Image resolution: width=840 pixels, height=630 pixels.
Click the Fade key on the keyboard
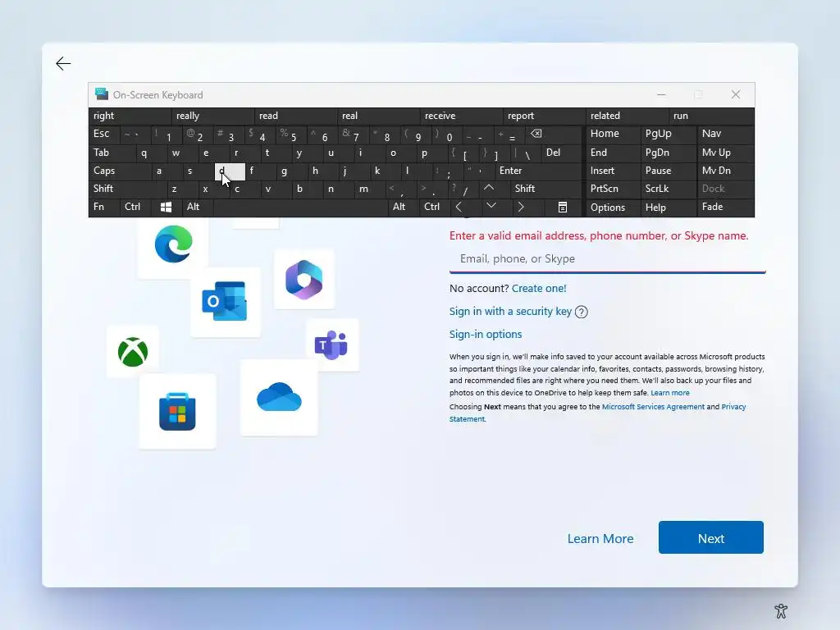(725, 207)
